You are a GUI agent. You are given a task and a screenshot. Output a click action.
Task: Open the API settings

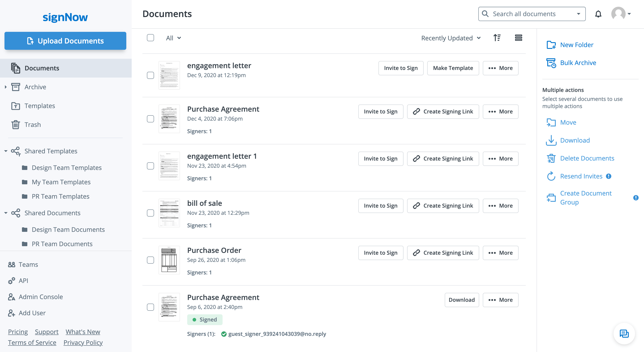(23, 280)
